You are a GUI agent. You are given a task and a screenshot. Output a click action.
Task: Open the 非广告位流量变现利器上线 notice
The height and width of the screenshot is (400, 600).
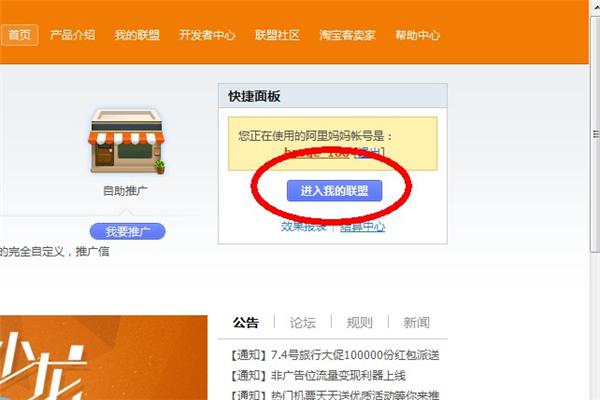pyautogui.click(x=318, y=376)
